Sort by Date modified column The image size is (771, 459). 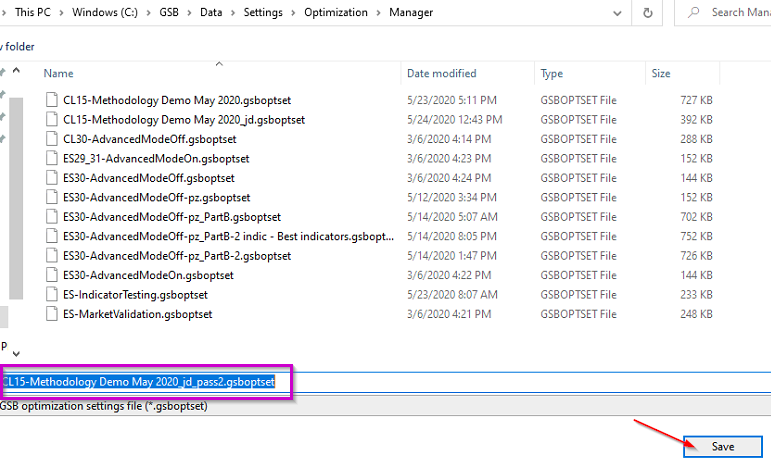click(x=441, y=73)
